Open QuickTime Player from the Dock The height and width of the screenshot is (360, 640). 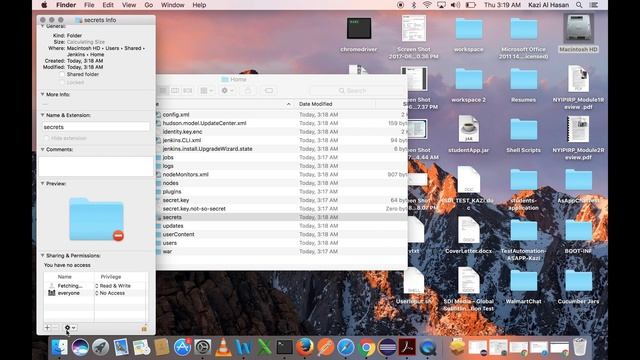[x=428, y=347]
